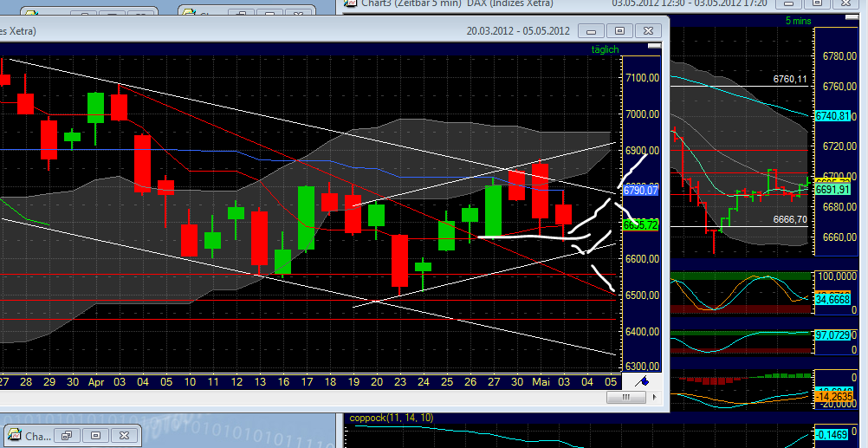Viewport: 868px width, 448px height.
Task: Click the 6780,00 level on Chart3 axis
Action: (x=839, y=56)
